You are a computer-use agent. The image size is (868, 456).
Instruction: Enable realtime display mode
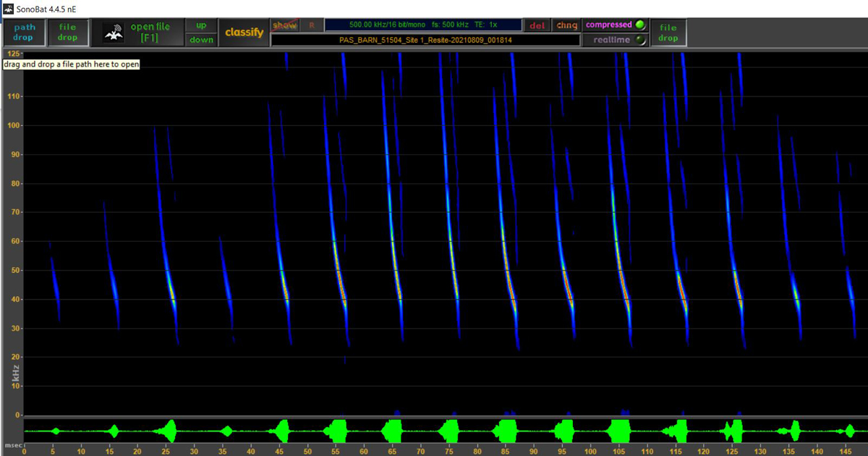click(x=614, y=40)
